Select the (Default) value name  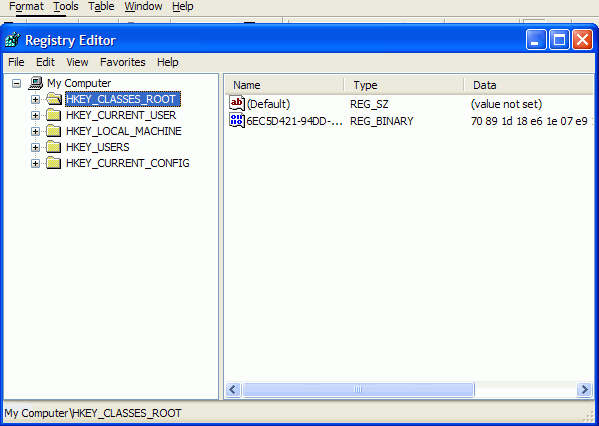click(268, 104)
